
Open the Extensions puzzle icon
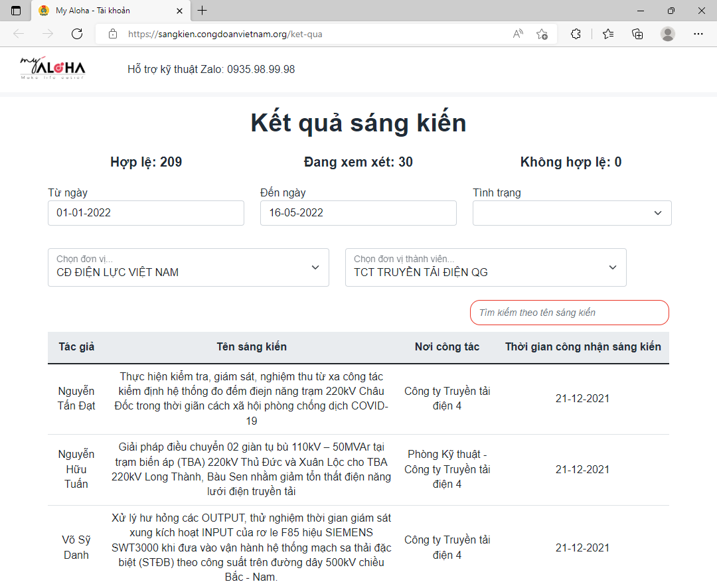click(576, 34)
